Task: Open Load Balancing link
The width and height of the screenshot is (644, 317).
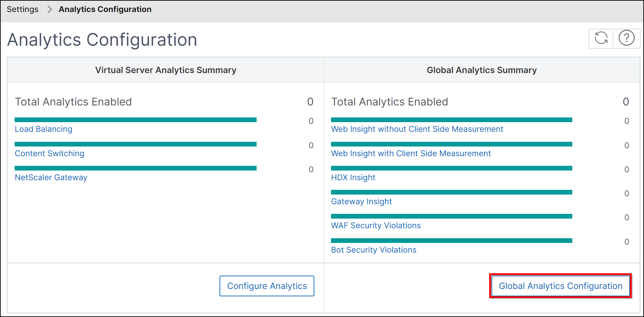Action: click(44, 129)
